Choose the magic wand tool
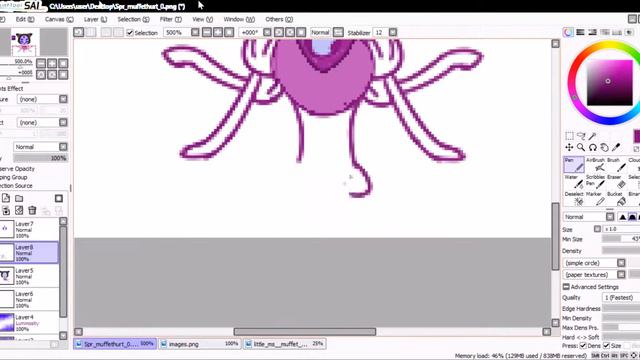The height and width of the screenshot is (360, 640). click(592, 136)
